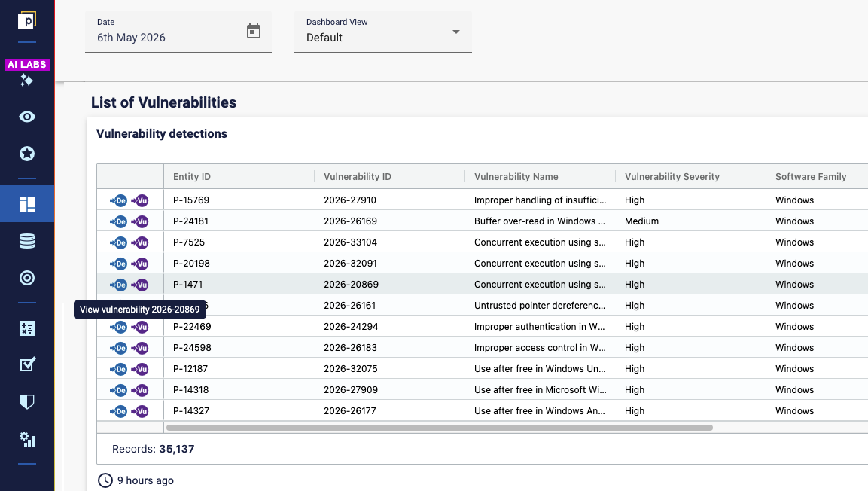The height and width of the screenshot is (491, 868).
Task: Open the AI Labs sparkle icon
Action: click(26, 81)
